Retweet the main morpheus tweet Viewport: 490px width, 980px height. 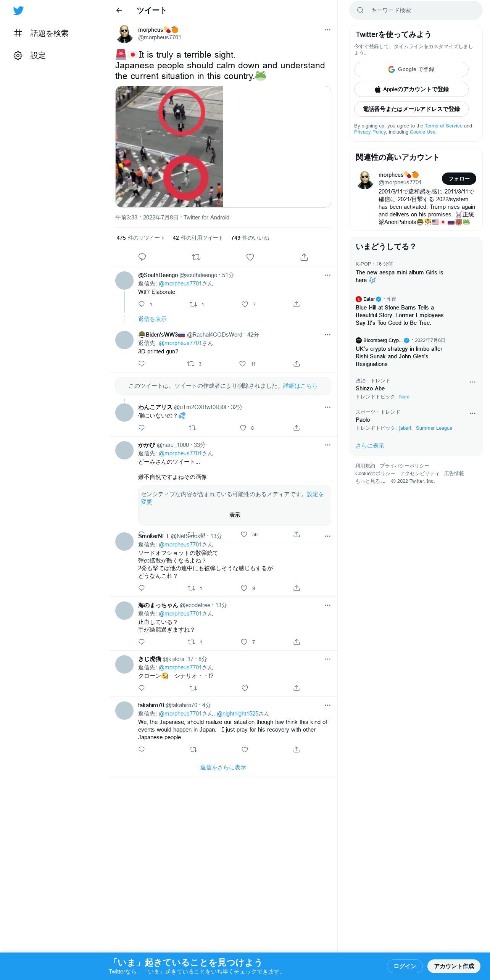(196, 257)
